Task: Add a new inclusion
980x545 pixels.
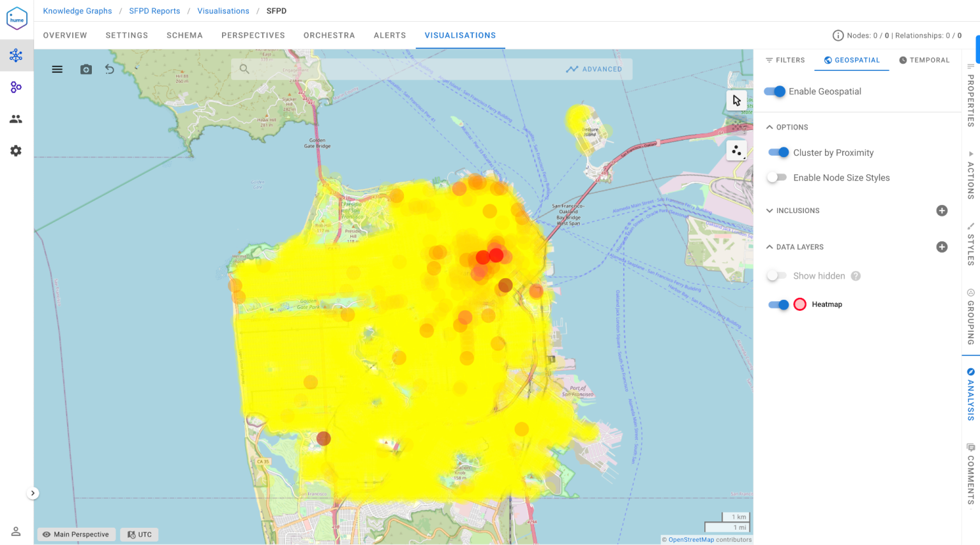Action: click(941, 211)
